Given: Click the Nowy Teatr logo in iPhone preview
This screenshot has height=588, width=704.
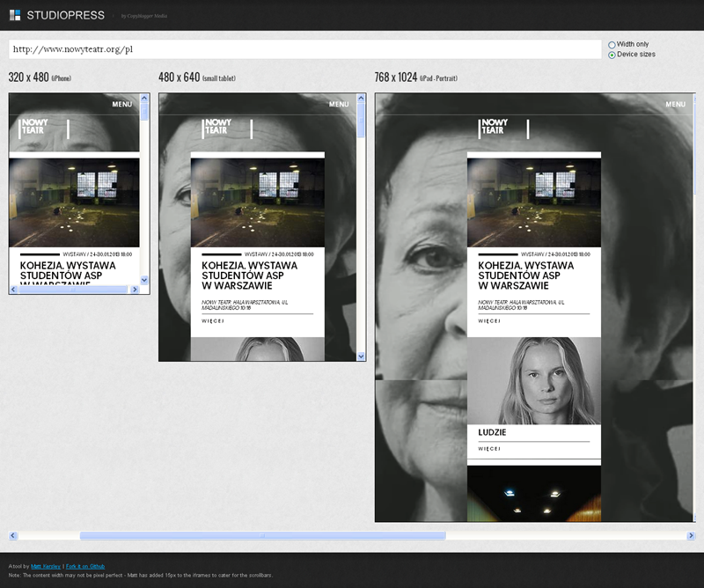Looking at the screenshot, I should tap(36, 129).
